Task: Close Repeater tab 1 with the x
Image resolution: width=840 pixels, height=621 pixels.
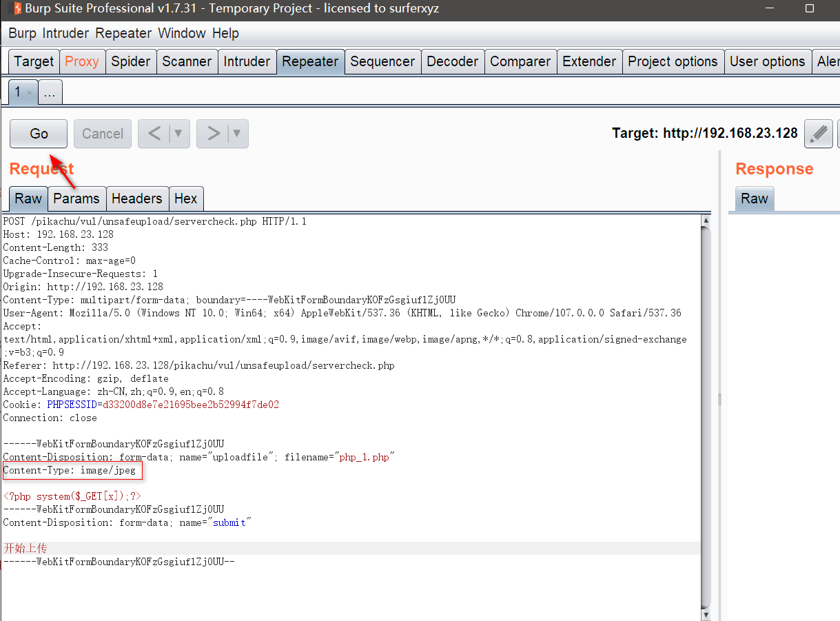Action: 29,92
